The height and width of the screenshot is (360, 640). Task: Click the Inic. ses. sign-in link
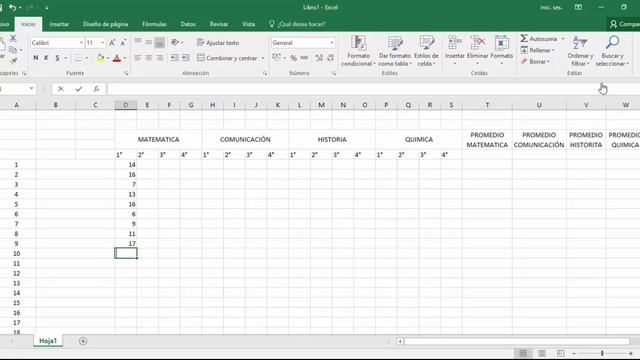[551, 7]
